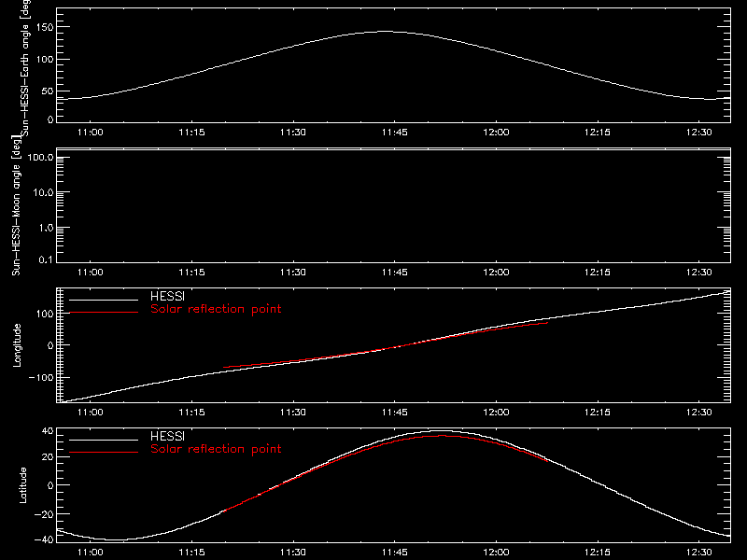Click red 'Solar reflection point' legend in Latitude plot
Screen dimensions: 747x560
pos(216,449)
